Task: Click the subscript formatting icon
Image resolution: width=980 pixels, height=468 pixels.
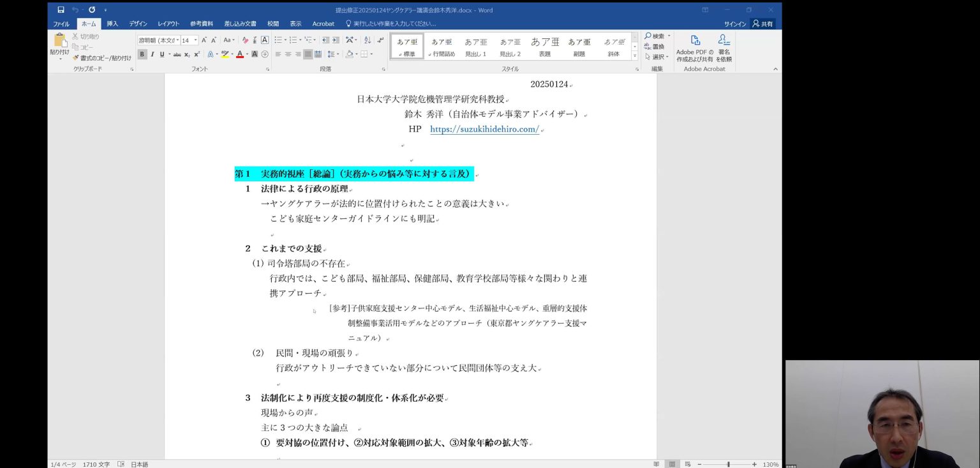Action: point(187,54)
